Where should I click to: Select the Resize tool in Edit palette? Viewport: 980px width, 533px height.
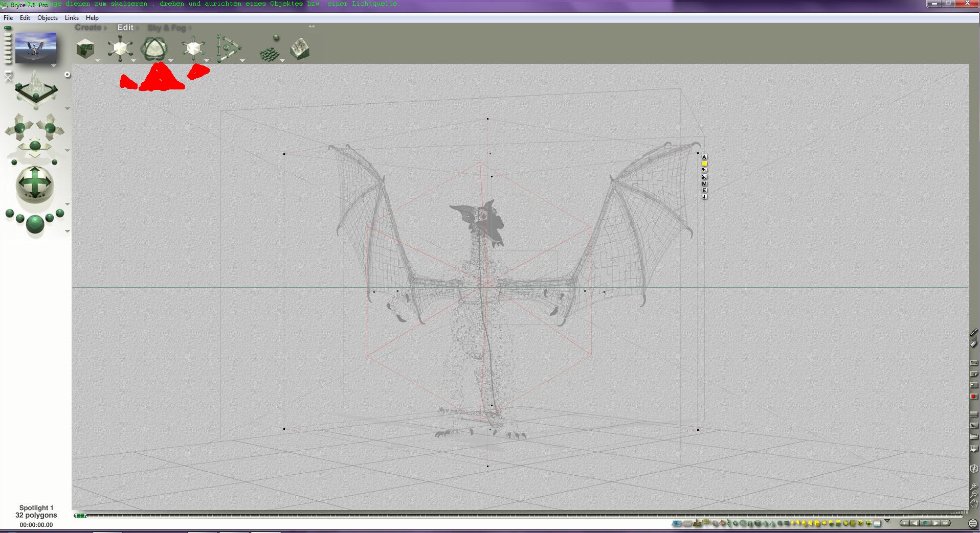tap(120, 49)
